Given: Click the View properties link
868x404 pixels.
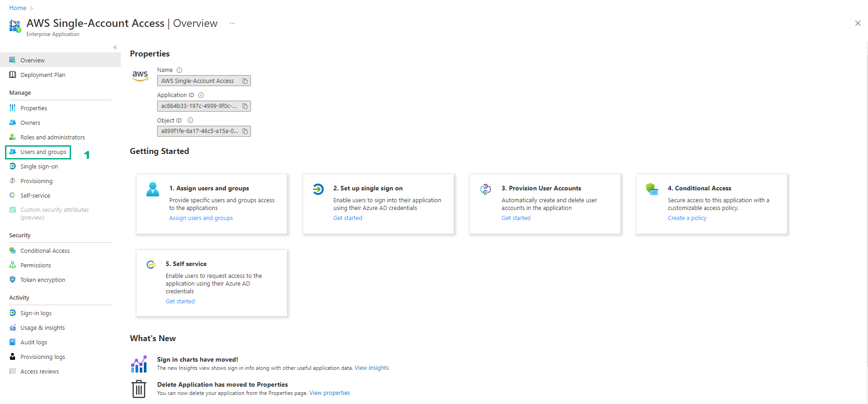Looking at the screenshot, I should click(330, 393).
